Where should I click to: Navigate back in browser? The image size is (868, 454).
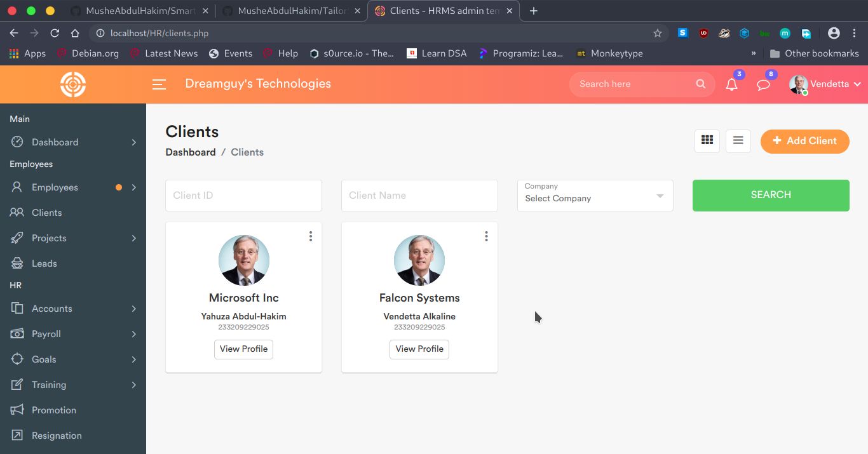tap(14, 33)
